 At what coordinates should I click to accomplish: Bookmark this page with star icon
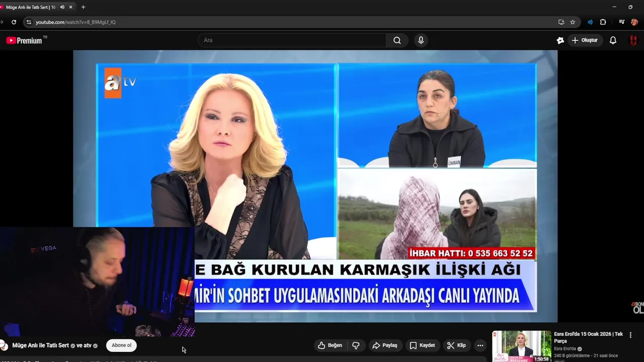pos(573,22)
